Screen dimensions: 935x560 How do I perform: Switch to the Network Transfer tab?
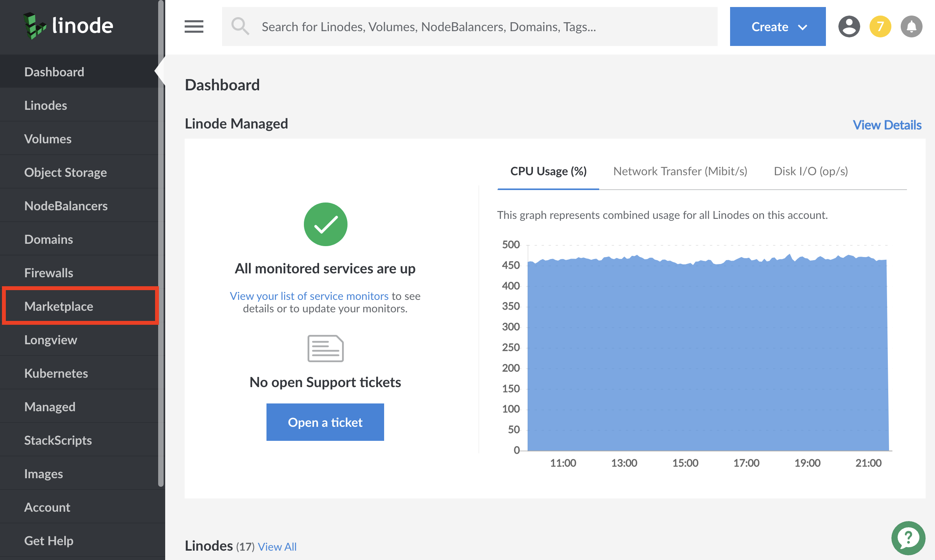pyautogui.click(x=680, y=171)
